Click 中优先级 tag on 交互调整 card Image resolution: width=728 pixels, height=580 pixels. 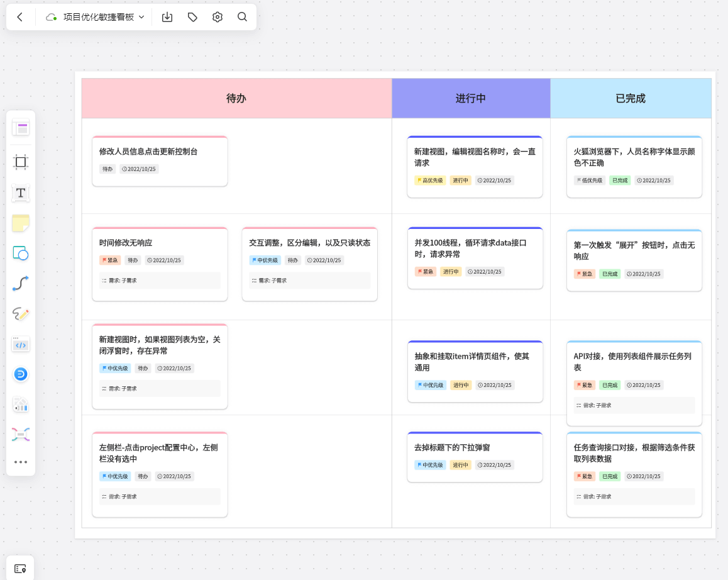265,260
